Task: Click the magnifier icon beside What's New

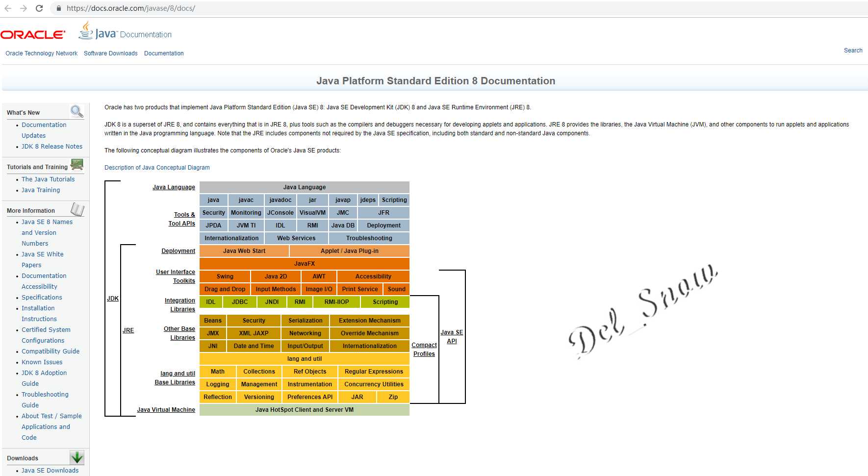Action: tap(77, 111)
